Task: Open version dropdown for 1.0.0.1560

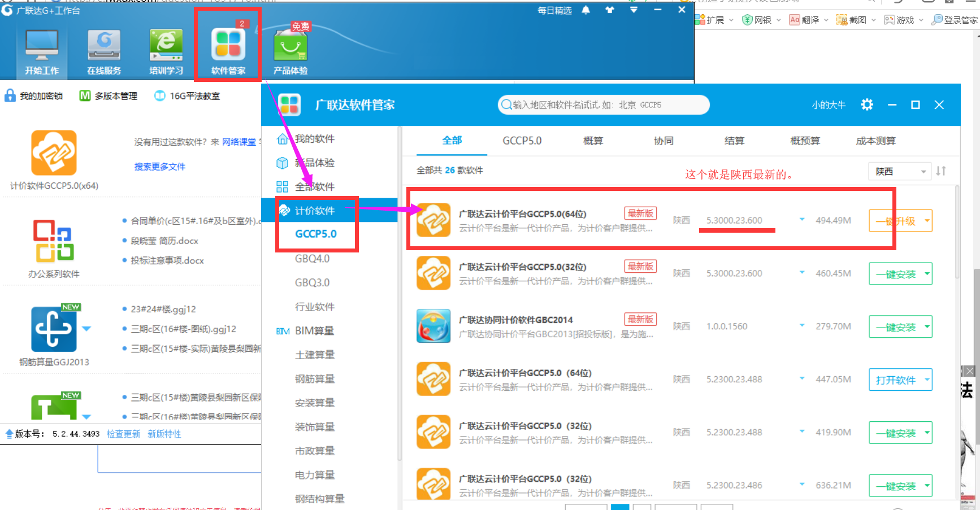Action: click(x=802, y=325)
